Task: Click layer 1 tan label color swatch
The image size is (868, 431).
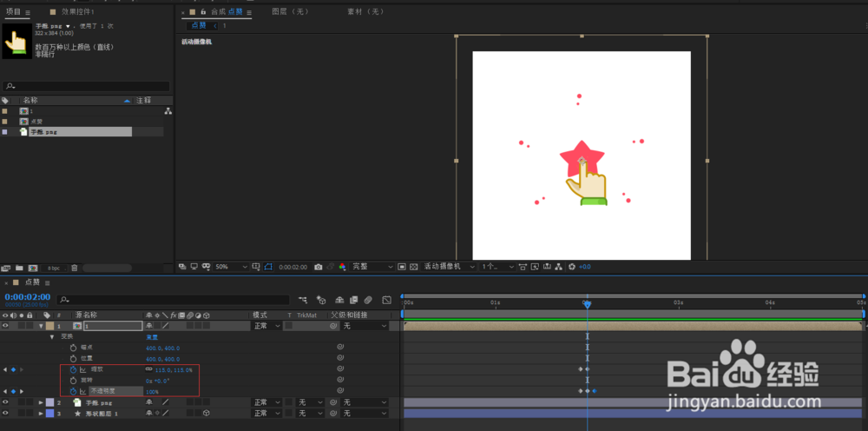Action: pyautogui.click(x=49, y=326)
